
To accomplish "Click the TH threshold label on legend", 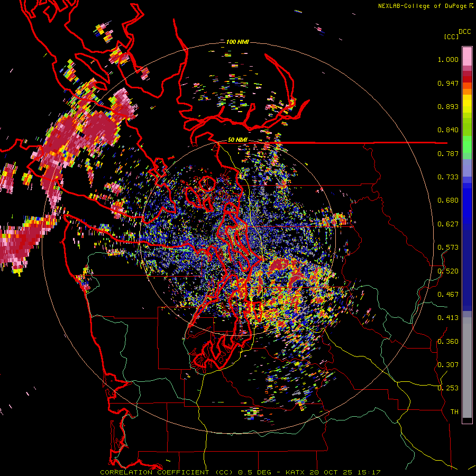I will 454,412.
